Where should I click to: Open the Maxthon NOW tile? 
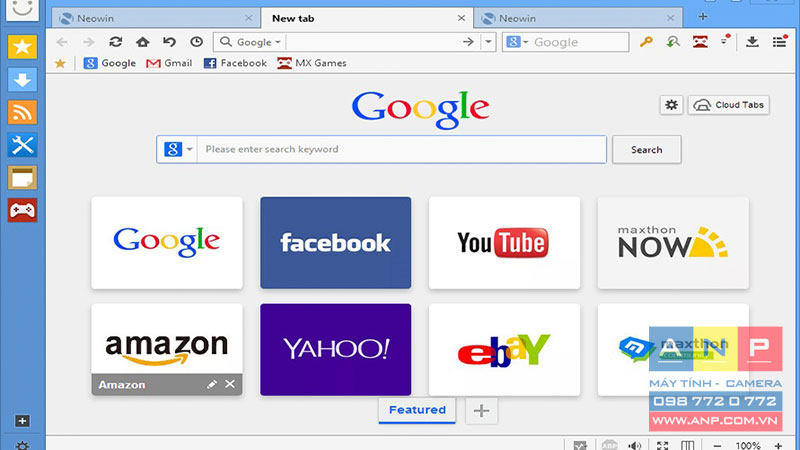pyautogui.click(x=673, y=243)
